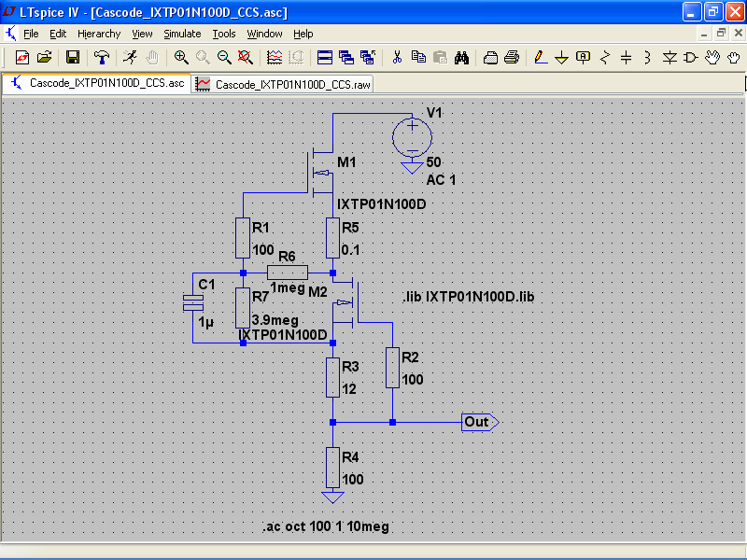747x560 pixels.
Task: Switch to the Cascode_IXTP01N100D_CCS.raw tab
Action: tap(283, 84)
